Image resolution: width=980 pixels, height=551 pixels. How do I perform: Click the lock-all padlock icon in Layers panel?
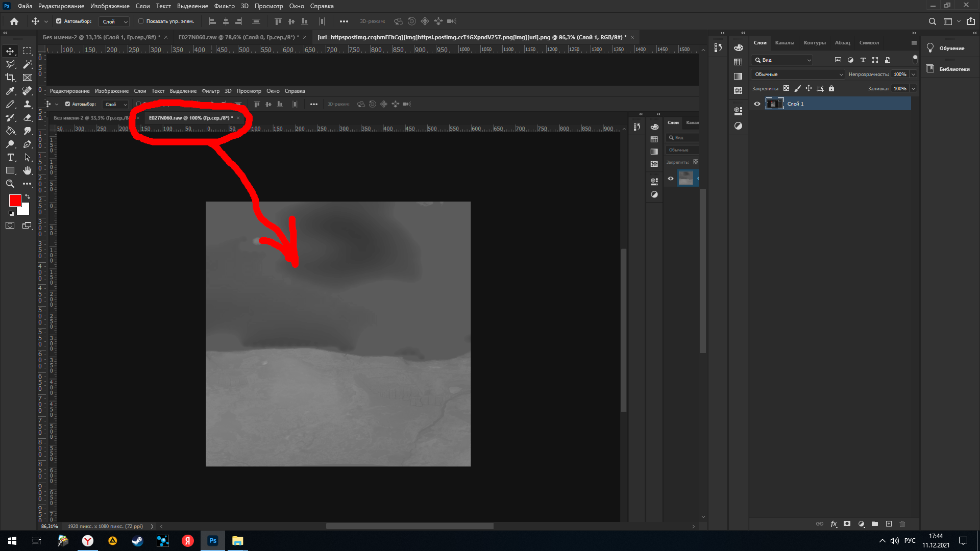click(x=831, y=88)
